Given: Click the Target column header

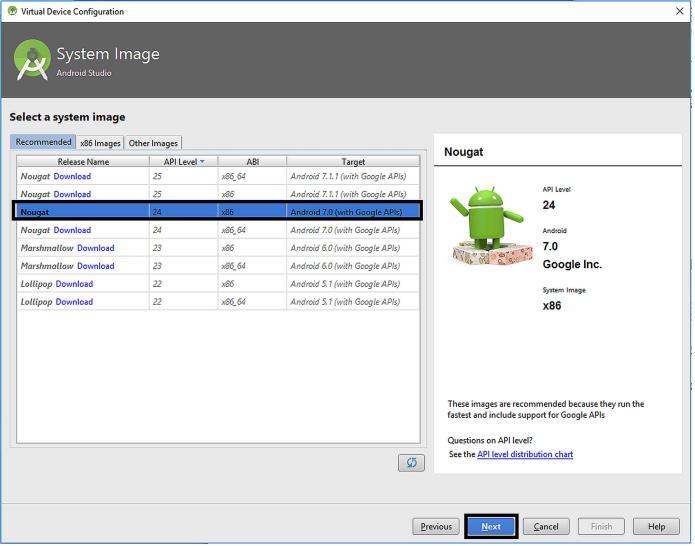Looking at the screenshot, I should pyautogui.click(x=353, y=162).
